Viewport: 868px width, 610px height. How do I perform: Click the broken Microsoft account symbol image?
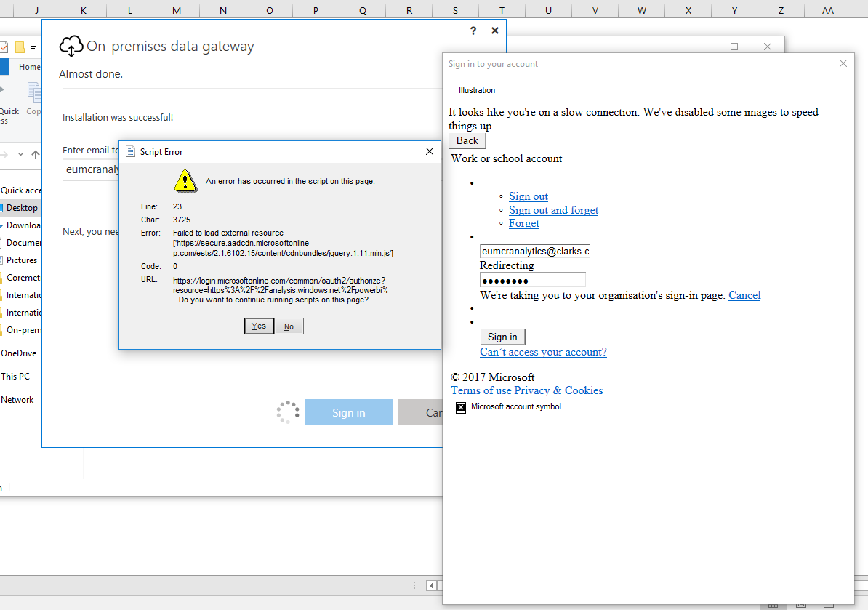[x=461, y=407]
